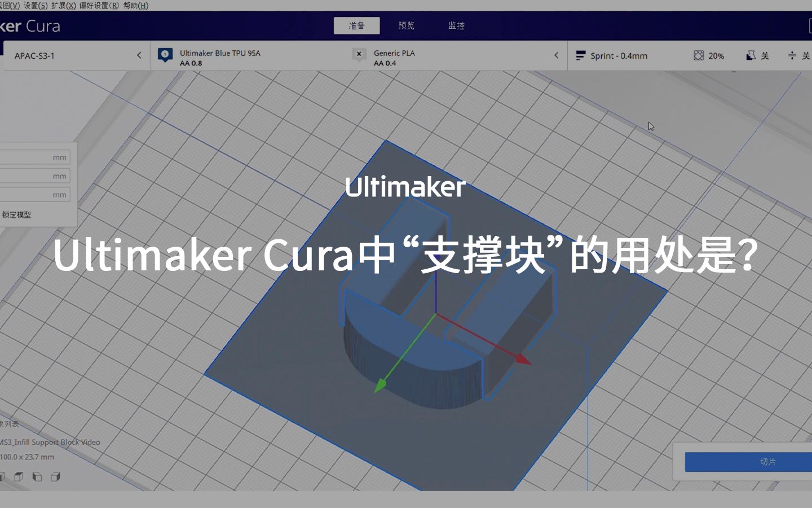Select Ultimaker Blue TPU 95A material

click(220, 53)
